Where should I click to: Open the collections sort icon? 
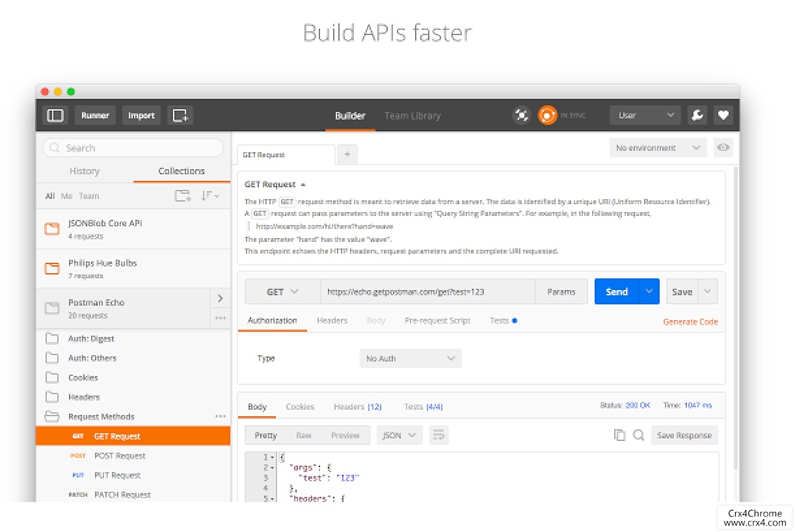click(209, 196)
